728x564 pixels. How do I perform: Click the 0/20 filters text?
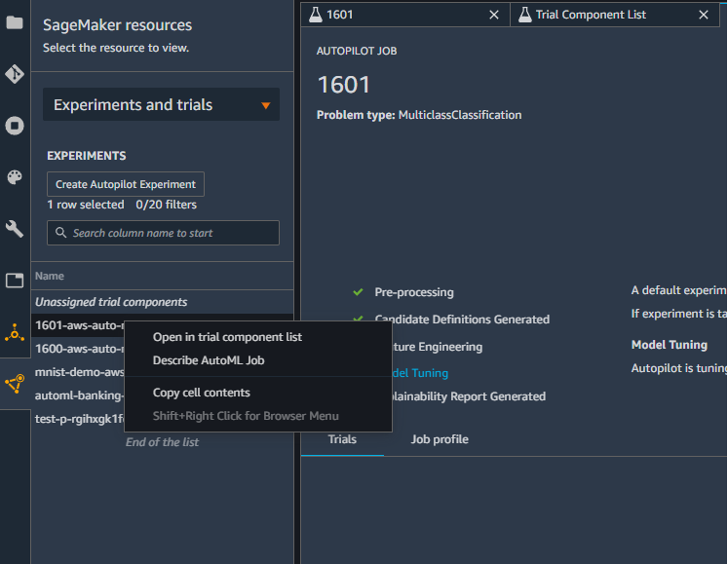(x=167, y=205)
